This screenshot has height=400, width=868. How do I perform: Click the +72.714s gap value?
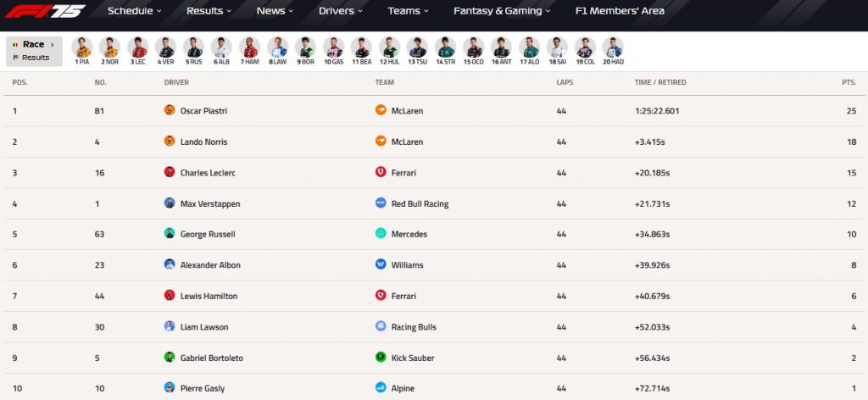[x=652, y=388]
